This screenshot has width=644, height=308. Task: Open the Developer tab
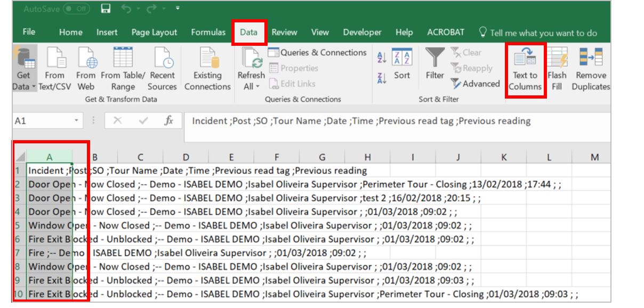click(362, 32)
